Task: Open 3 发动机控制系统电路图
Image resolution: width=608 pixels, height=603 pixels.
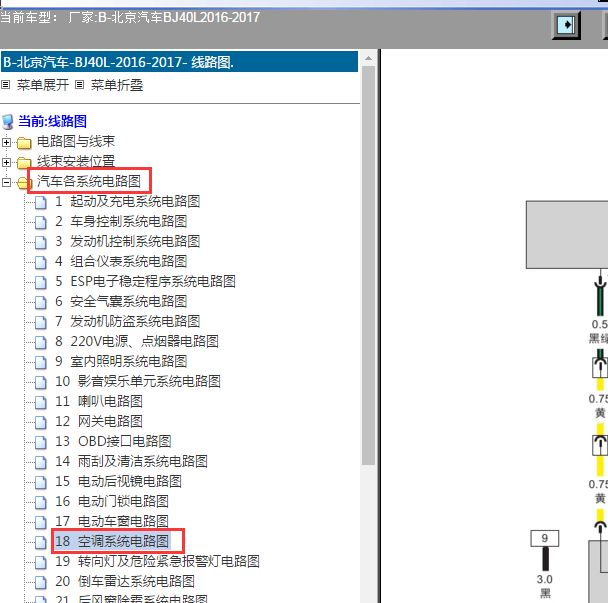Action: (x=128, y=242)
